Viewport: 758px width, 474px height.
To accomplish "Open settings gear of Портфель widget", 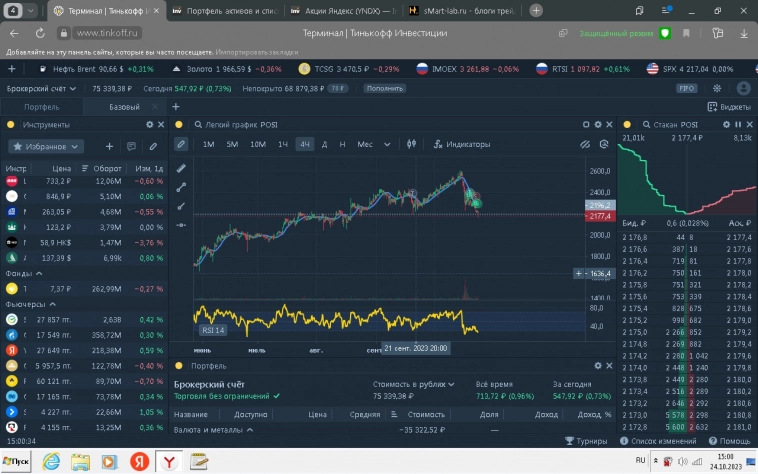I will tap(598, 366).
